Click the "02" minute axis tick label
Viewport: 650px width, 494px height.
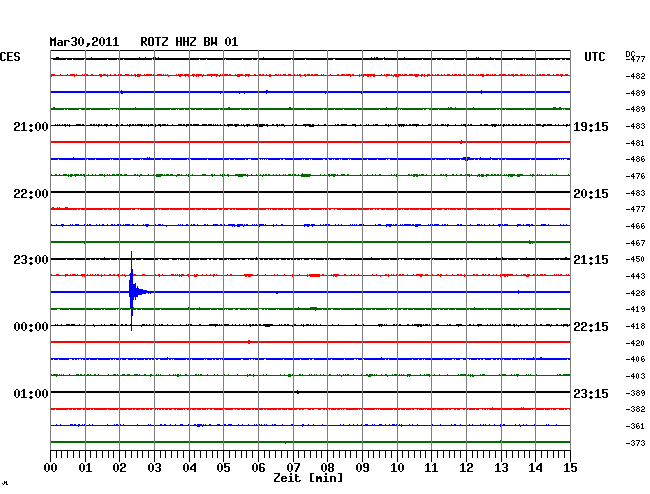coord(119,468)
